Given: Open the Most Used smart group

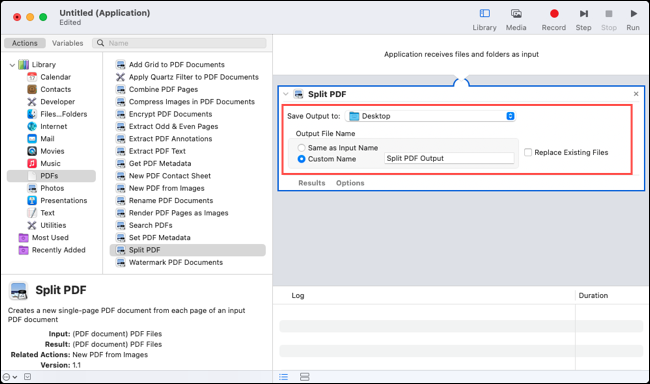Looking at the screenshot, I should click(x=50, y=238).
